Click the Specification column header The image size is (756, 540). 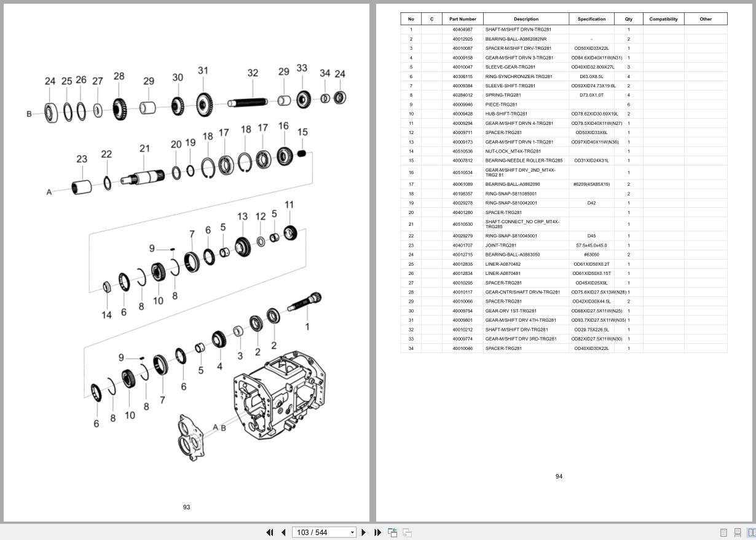[592, 19]
